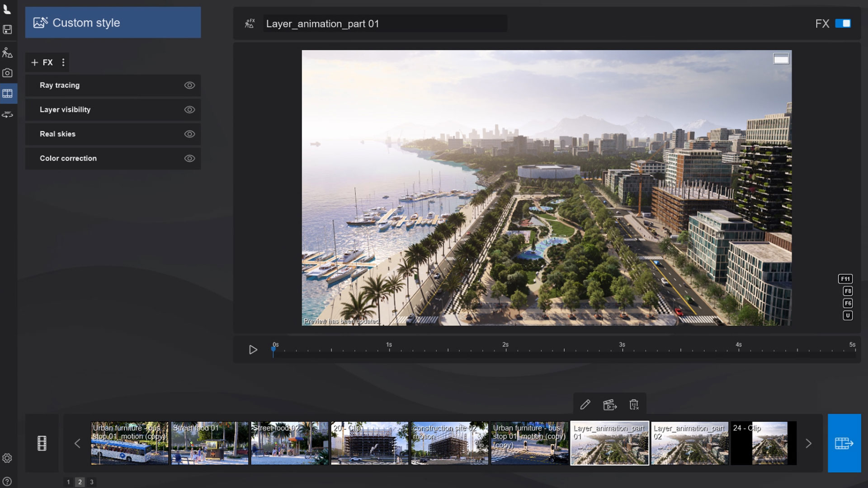The height and width of the screenshot is (488, 868).
Task: Select the Street food 01 clip thumbnail
Action: click(209, 443)
